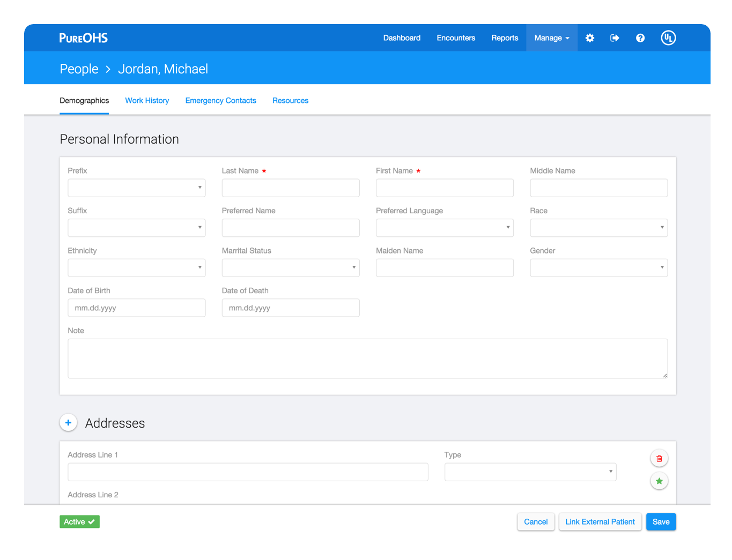Click into the Note text area
This screenshot has height=560, width=732.
[x=368, y=359]
